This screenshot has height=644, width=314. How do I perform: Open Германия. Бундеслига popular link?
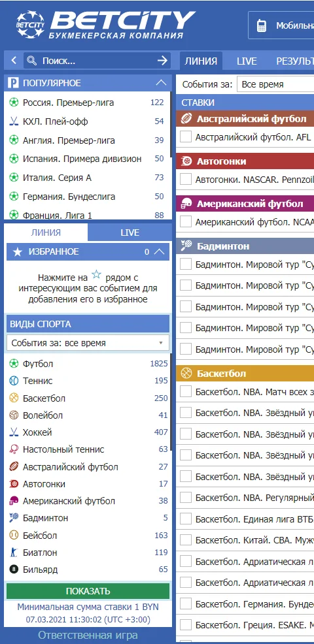(69, 197)
